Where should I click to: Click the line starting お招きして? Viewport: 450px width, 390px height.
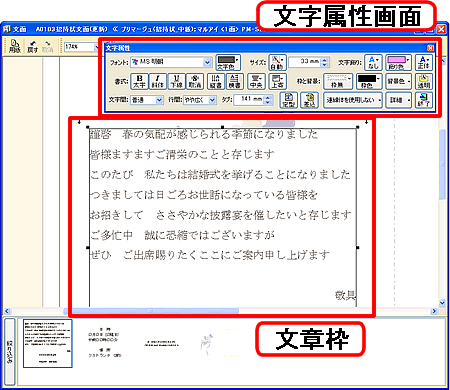(x=221, y=215)
